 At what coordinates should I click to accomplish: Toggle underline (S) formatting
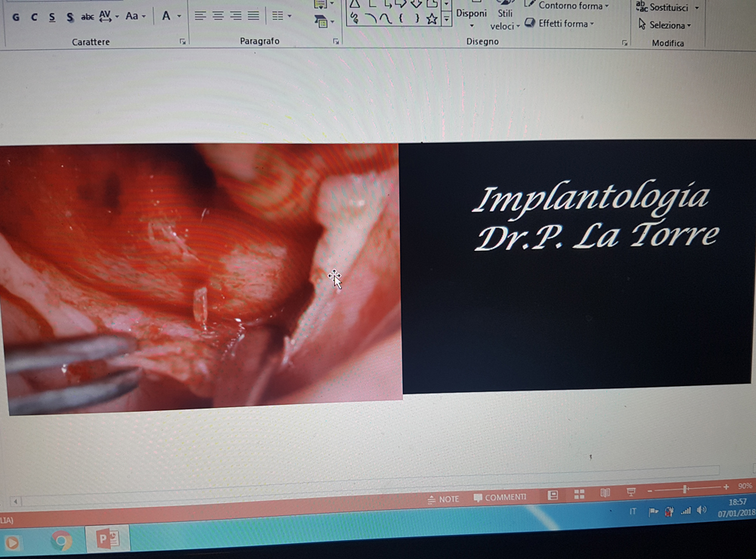click(x=52, y=17)
